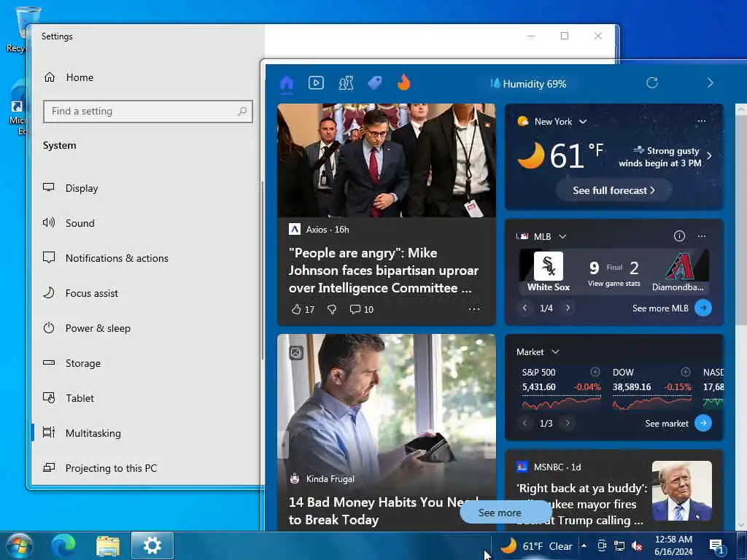Open MLB card info icon
Image resolution: width=747 pixels, height=560 pixels.
679,236
